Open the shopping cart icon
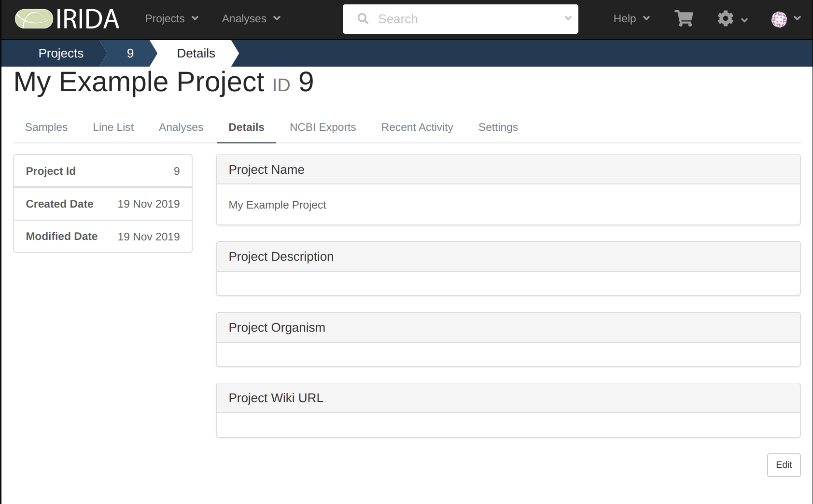Image resolution: width=813 pixels, height=504 pixels. [684, 18]
